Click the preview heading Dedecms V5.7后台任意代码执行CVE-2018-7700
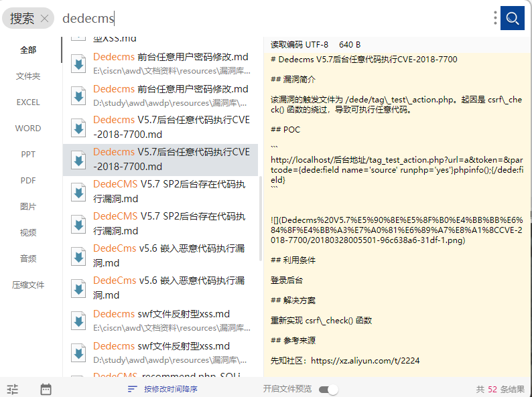532x397 pixels. click(x=364, y=60)
